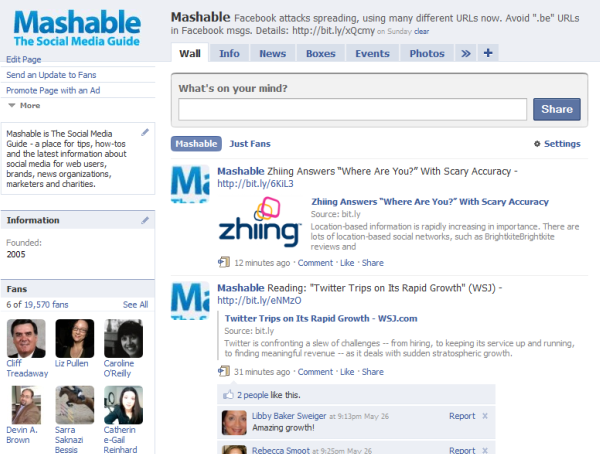
Task: Click the pencil edit icon in Information header
Action: click(x=145, y=220)
